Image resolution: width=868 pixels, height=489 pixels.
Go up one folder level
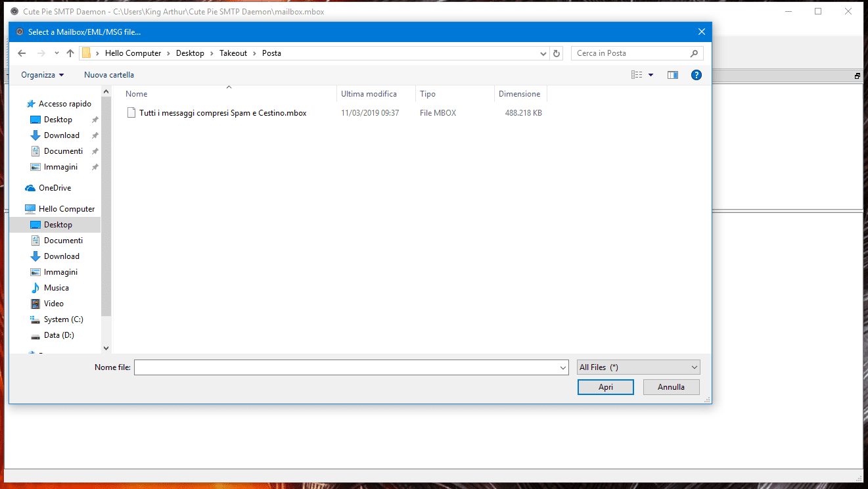click(70, 53)
